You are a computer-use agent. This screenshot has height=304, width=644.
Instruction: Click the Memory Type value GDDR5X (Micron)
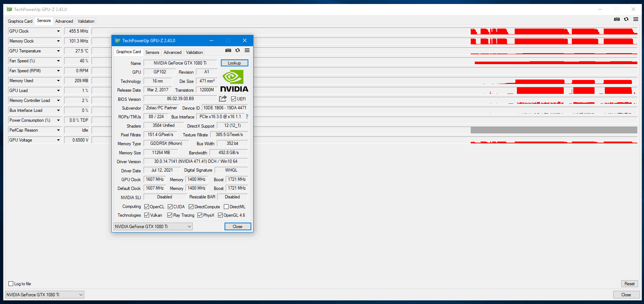(x=166, y=143)
